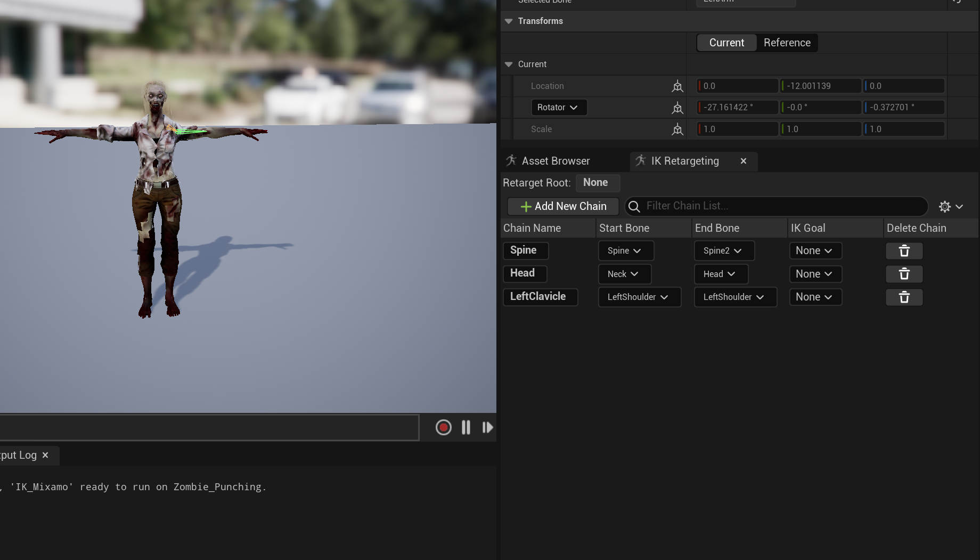Viewport: 980px width, 560px height.
Task: Click the record button in the playback bar
Action: pos(443,427)
